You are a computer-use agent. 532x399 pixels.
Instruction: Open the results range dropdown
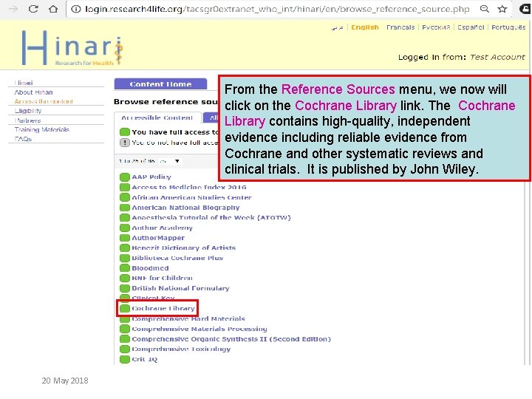coord(169,161)
